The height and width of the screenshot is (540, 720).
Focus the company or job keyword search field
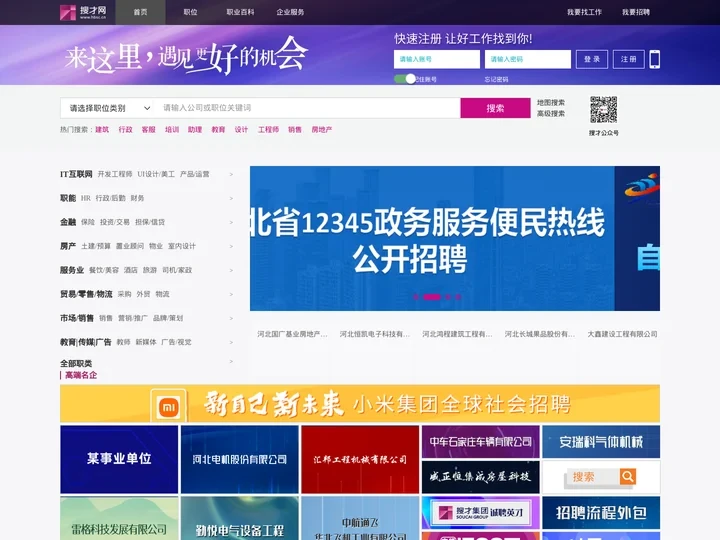(308, 108)
